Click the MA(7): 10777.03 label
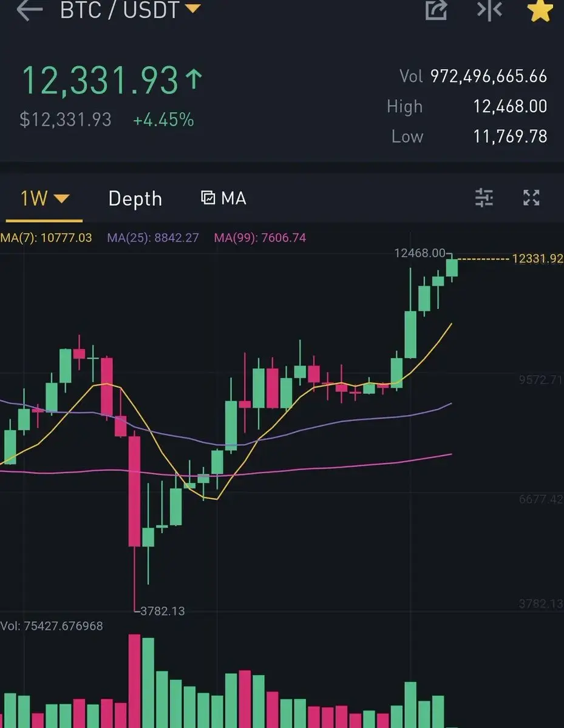Screen dimensions: 564x728 tap(46, 237)
